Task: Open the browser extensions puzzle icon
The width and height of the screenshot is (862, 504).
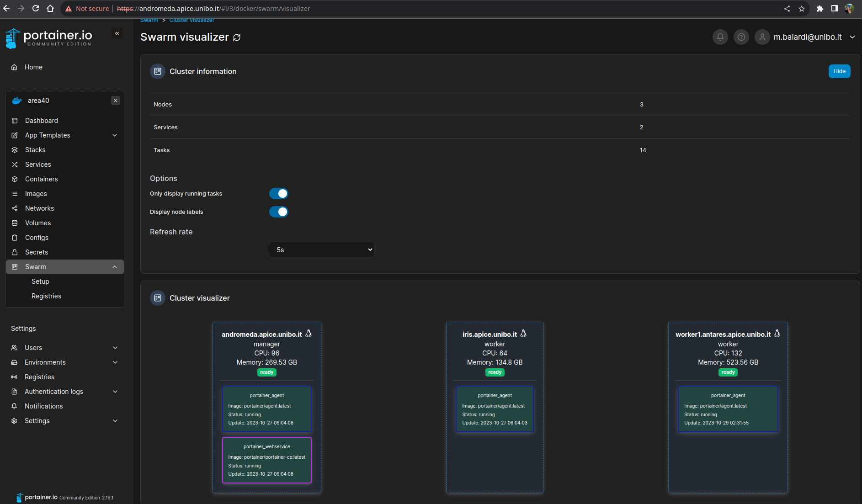Action: 819,9
